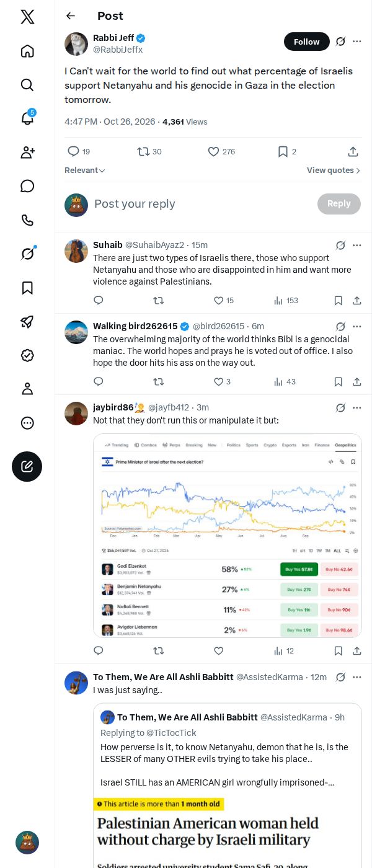Image resolution: width=372 pixels, height=868 pixels.
Task: Open the Polymarket chart image
Action: (228, 536)
